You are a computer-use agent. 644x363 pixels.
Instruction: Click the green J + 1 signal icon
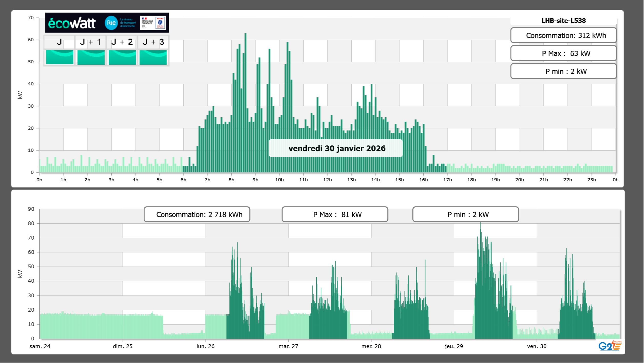click(x=91, y=57)
